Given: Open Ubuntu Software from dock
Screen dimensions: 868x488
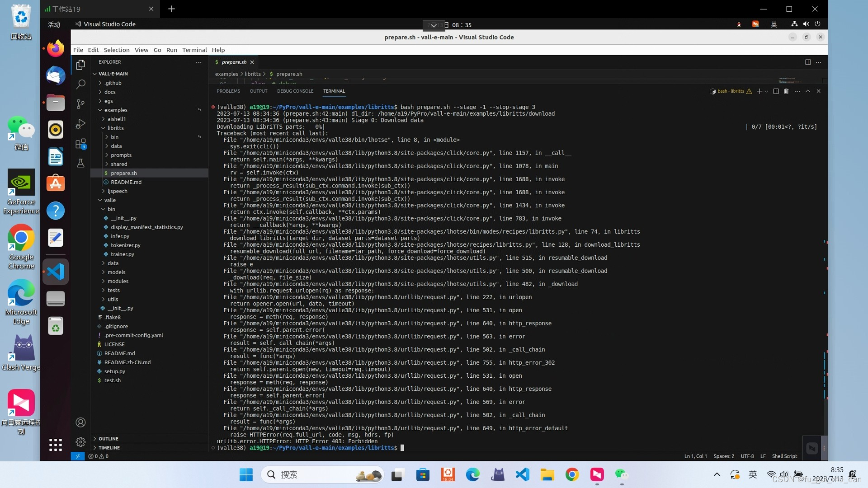Looking at the screenshot, I should tap(56, 183).
